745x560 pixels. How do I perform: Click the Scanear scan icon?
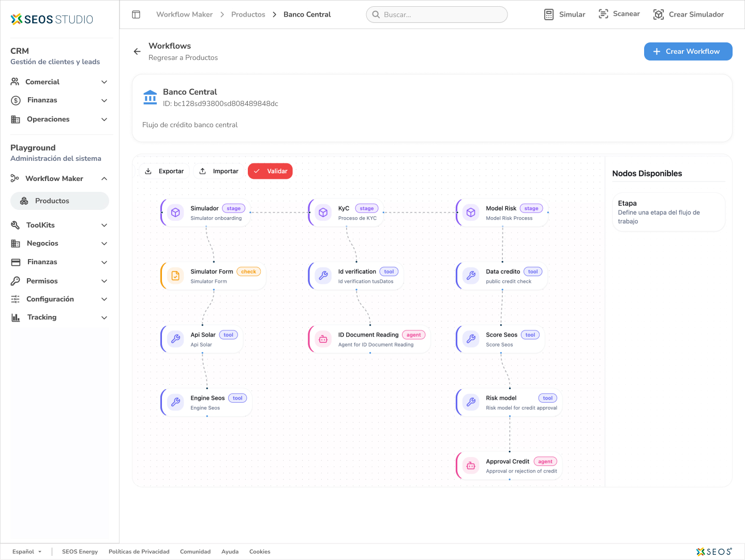tap(603, 14)
